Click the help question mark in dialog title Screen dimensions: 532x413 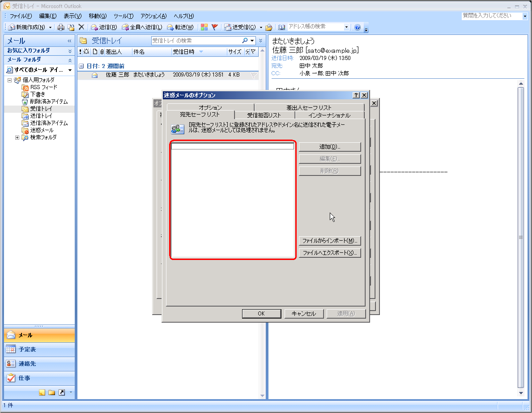pos(356,95)
